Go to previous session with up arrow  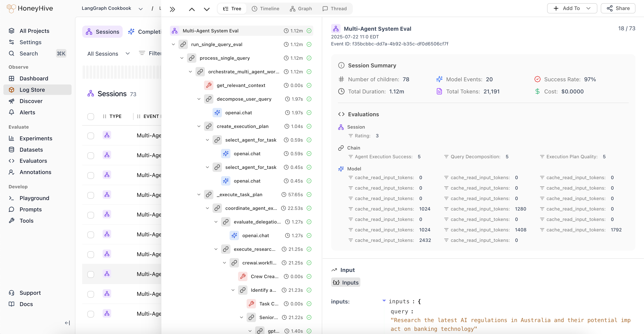tap(192, 9)
